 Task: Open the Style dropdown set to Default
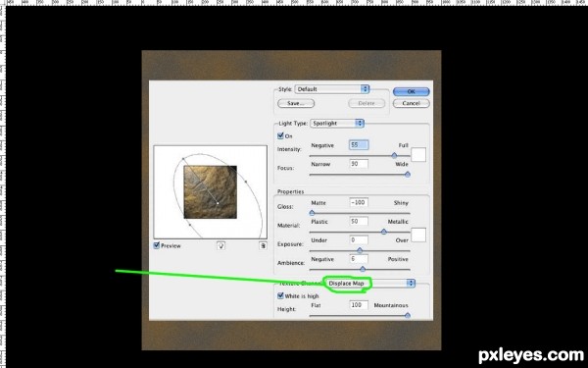point(332,89)
